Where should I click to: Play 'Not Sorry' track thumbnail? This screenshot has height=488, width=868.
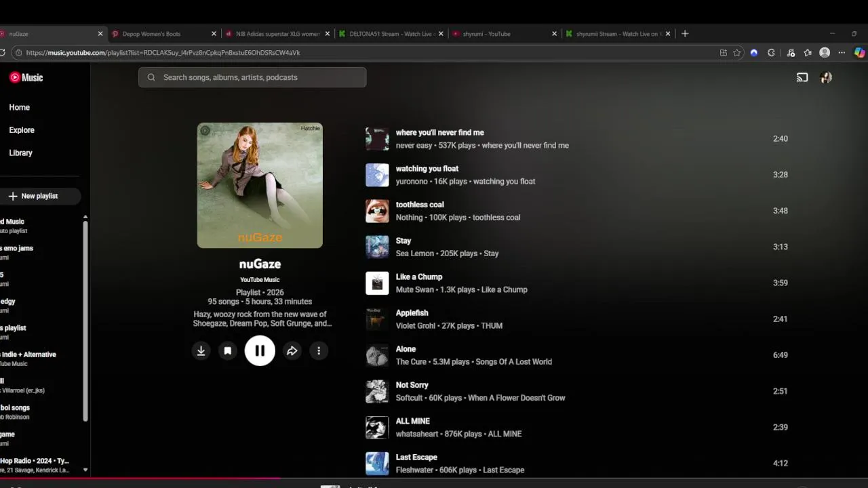377,391
